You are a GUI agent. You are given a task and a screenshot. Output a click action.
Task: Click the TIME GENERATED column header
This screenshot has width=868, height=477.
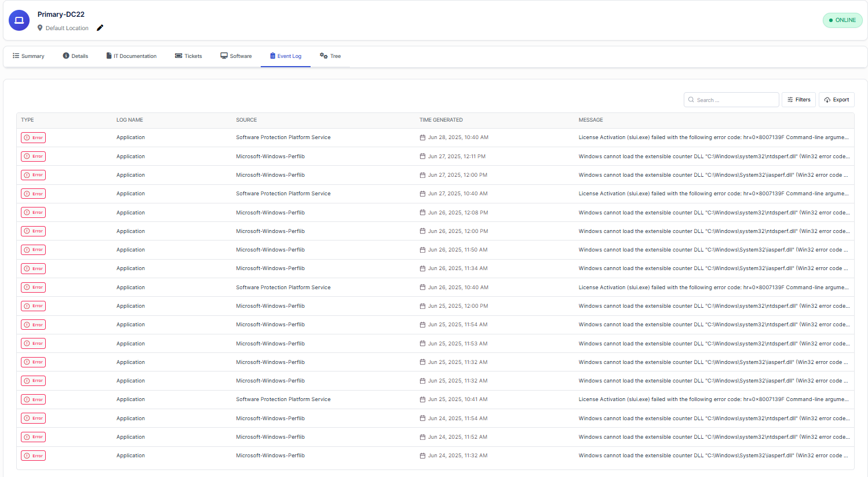pyautogui.click(x=441, y=120)
